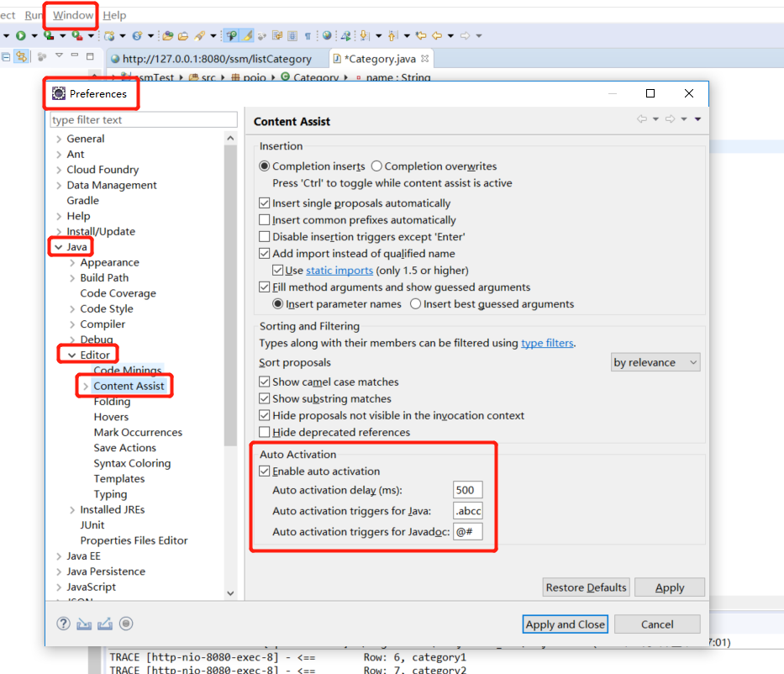The width and height of the screenshot is (784, 674).
Task: Run the application with the green Run icon
Action: pos(20,36)
